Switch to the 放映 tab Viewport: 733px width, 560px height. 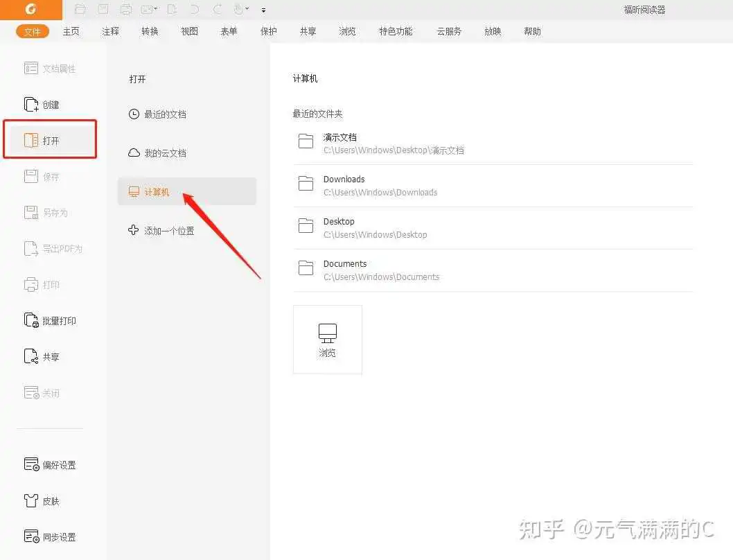493,31
